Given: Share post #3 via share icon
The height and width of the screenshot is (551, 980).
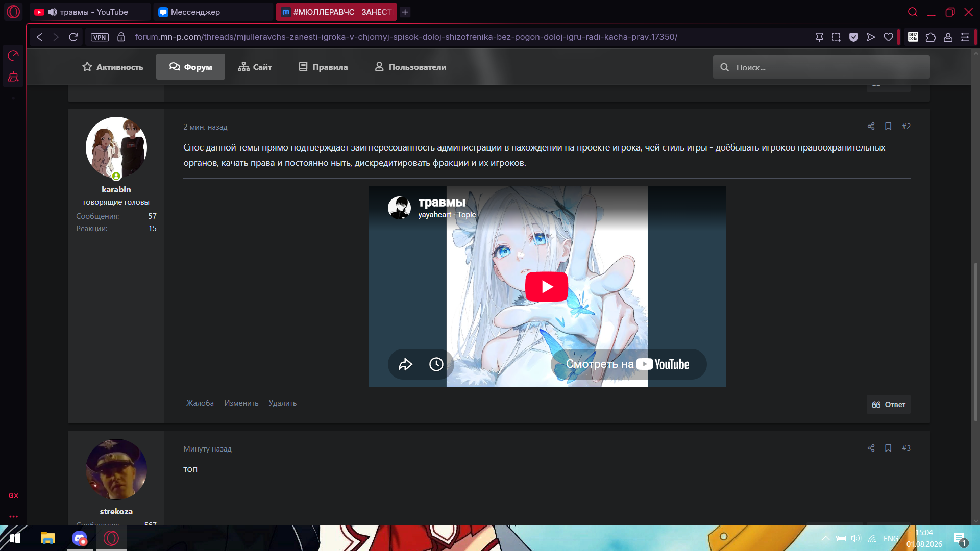Looking at the screenshot, I should [x=871, y=448].
